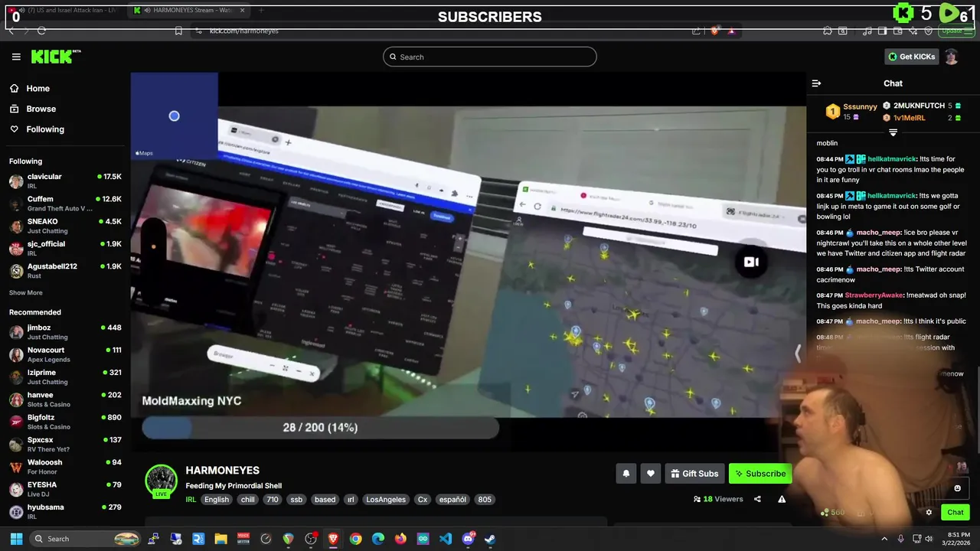Open SNEAKO channel in Following

pos(65,226)
